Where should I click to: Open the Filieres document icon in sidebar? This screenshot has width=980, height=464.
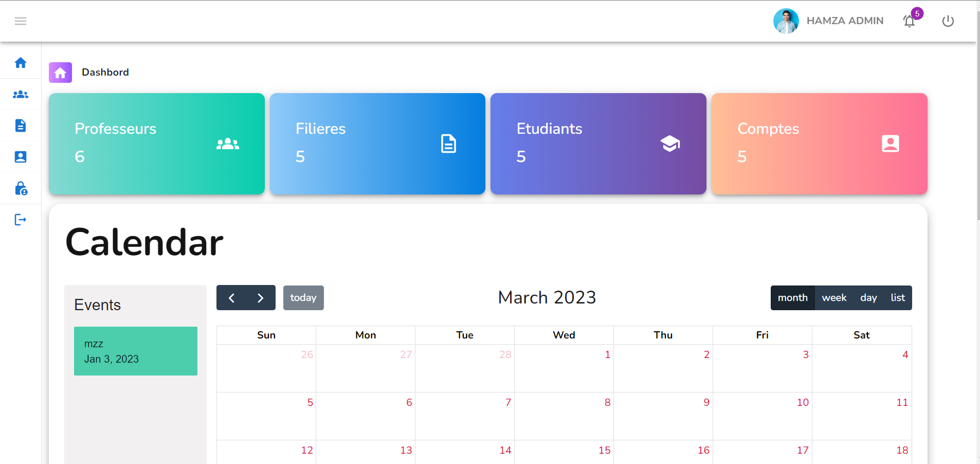(21, 126)
